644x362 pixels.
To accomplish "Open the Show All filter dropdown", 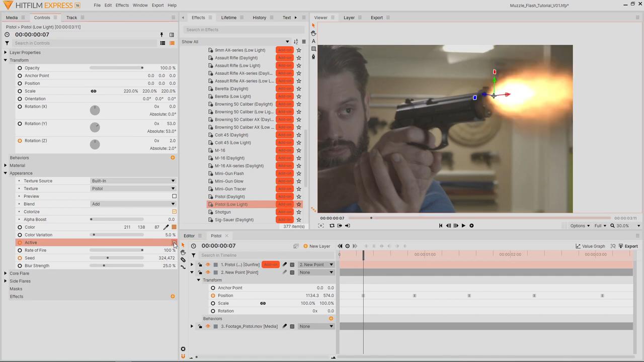I will click(236, 42).
